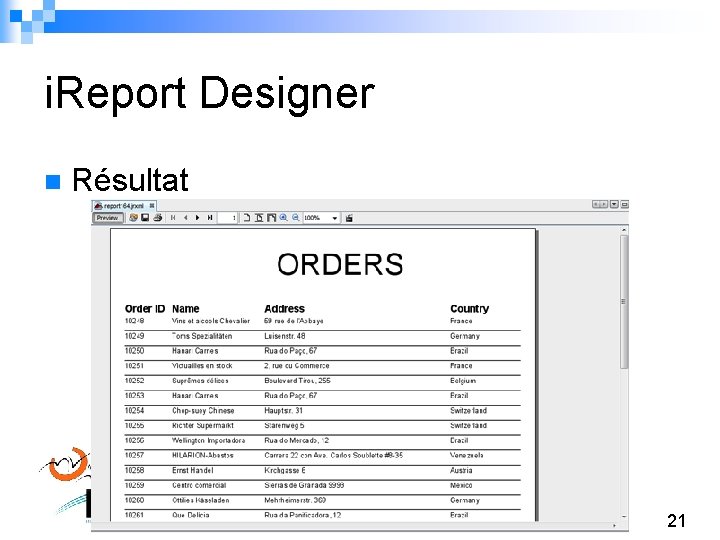
Task: Open the 100% zoom dropdown
Action: tap(335, 218)
